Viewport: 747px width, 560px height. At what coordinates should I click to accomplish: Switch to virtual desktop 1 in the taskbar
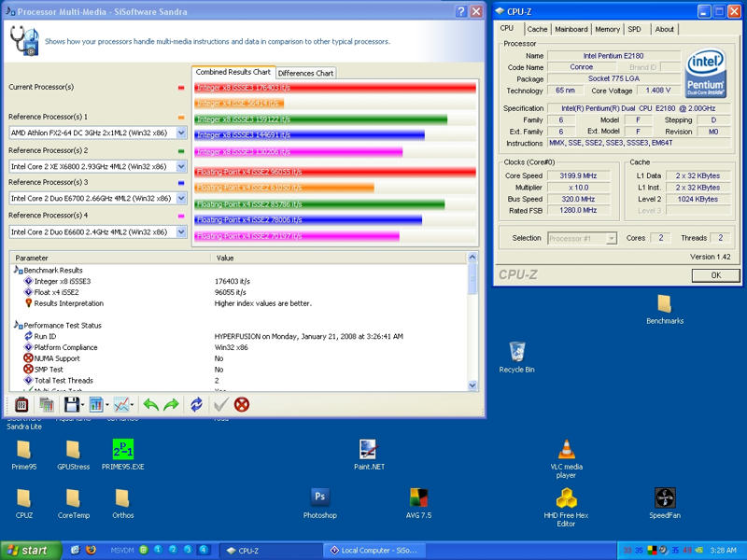pos(158,550)
